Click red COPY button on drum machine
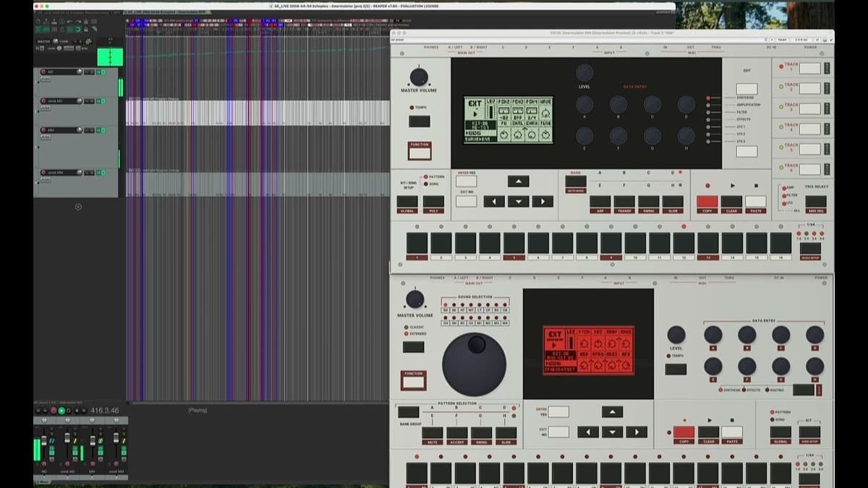This screenshot has height=488, width=868. point(684,432)
